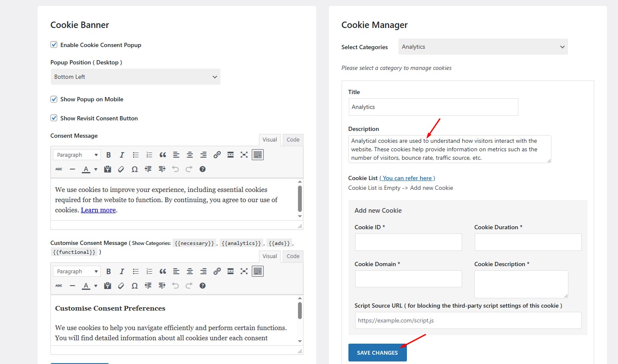Insert special character in Consent Message editor

point(135,169)
